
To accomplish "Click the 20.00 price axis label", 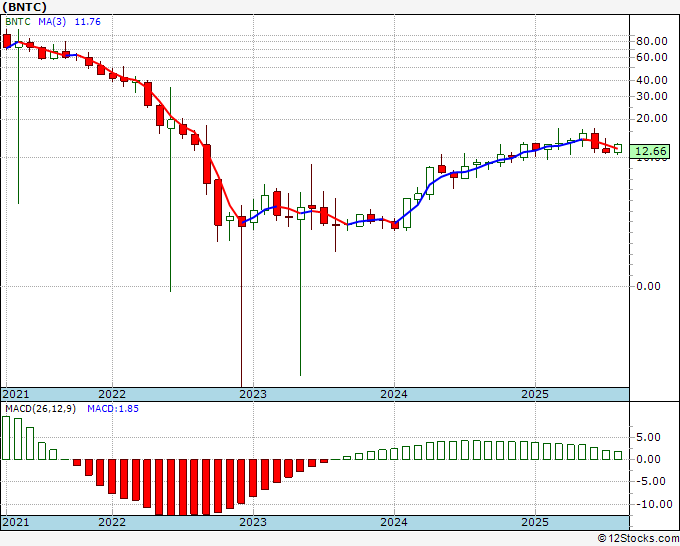I will pos(651,118).
